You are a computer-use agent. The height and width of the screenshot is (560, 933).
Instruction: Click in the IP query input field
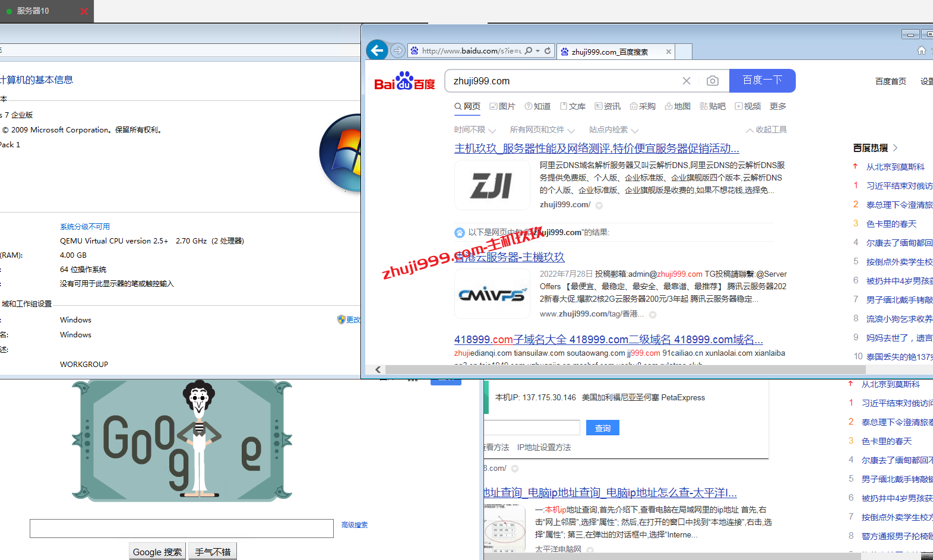click(532, 428)
